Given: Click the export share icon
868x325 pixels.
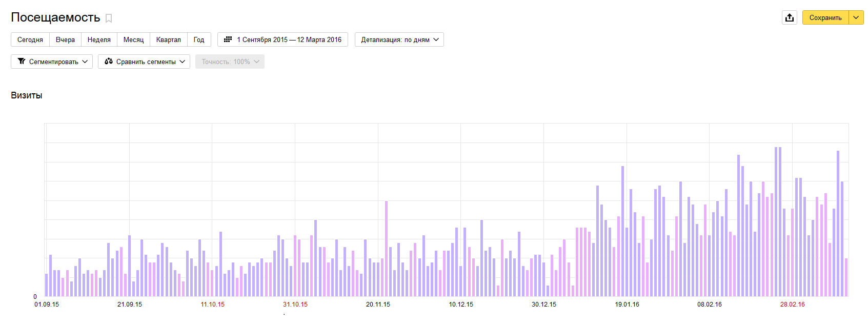Looking at the screenshot, I should (x=790, y=17).
